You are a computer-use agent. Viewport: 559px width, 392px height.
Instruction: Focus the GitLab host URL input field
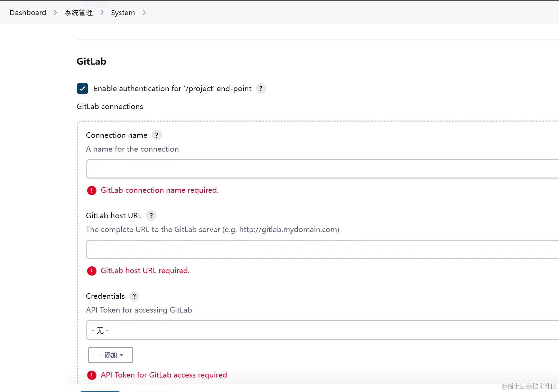(322, 249)
